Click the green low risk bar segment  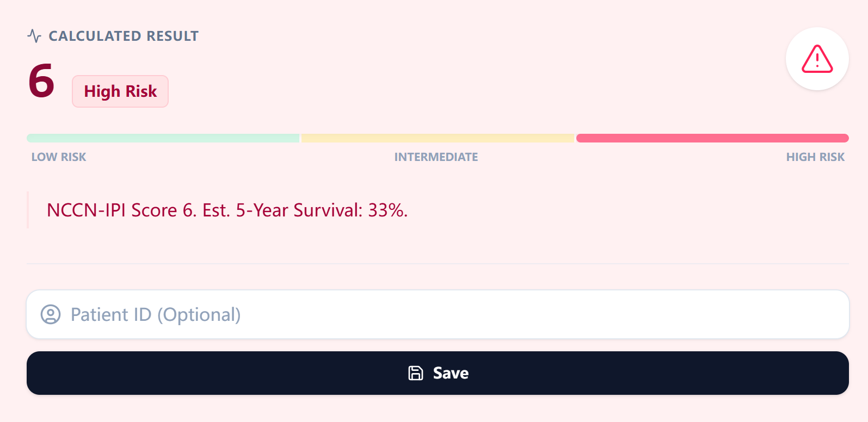click(163, 138)
